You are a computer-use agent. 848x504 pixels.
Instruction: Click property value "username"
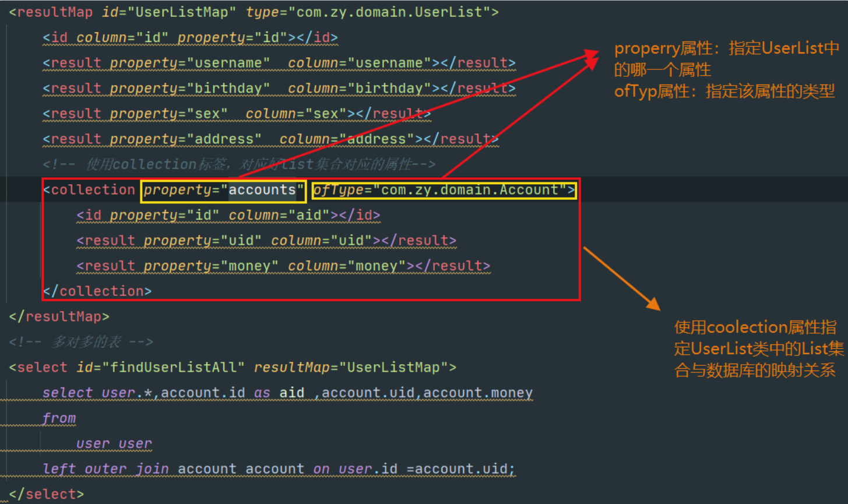point(228,63)
